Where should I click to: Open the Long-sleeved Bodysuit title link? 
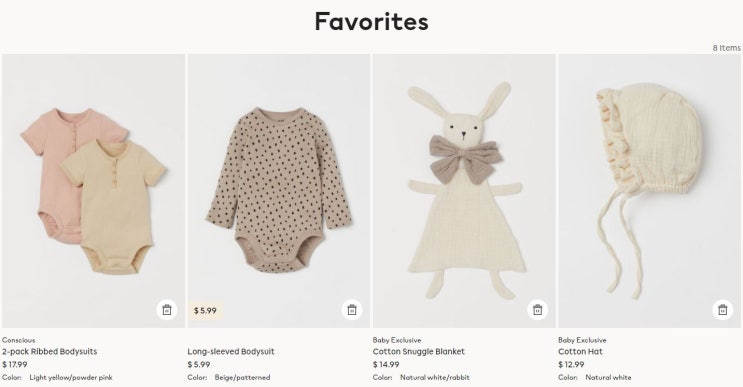click(x=231, y=351)
